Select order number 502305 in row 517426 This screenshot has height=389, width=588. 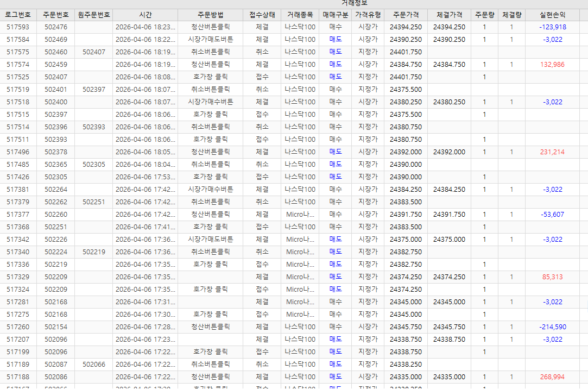point(56,177)
